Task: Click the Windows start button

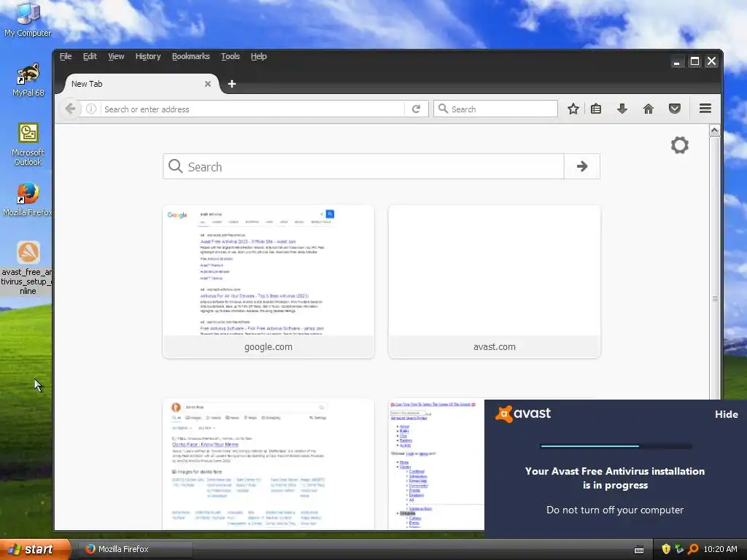Action: pyautogui.click(x=35, y=549)
